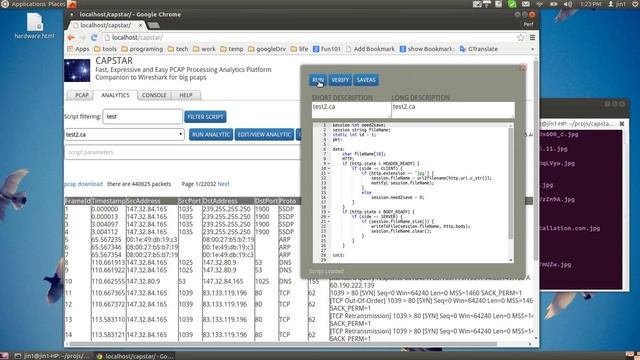Click the FILTER SCRIPT button
Image resolution: width=640 pixels, height=360 pixels.
coord(205,117)
